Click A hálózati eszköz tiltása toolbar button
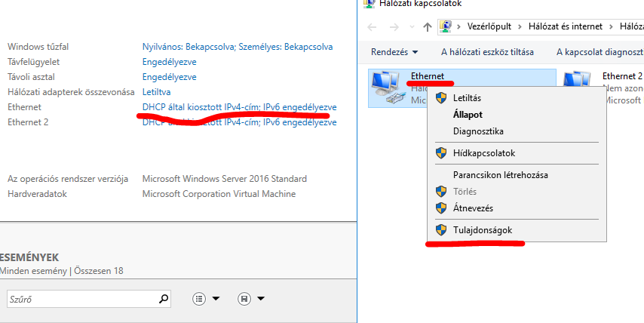The image size is (644, 323). point(487,52)
